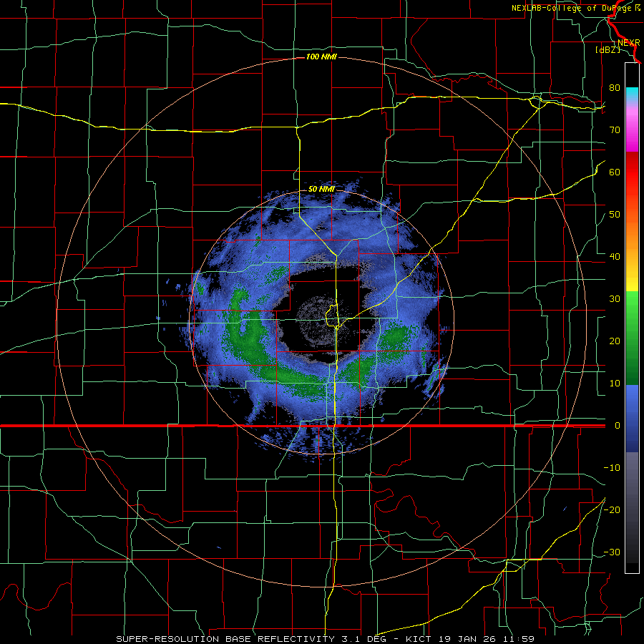
Task: Click the KICT 19 JAN 26 11:59 timestamp
Action: (x=470, y=639)
